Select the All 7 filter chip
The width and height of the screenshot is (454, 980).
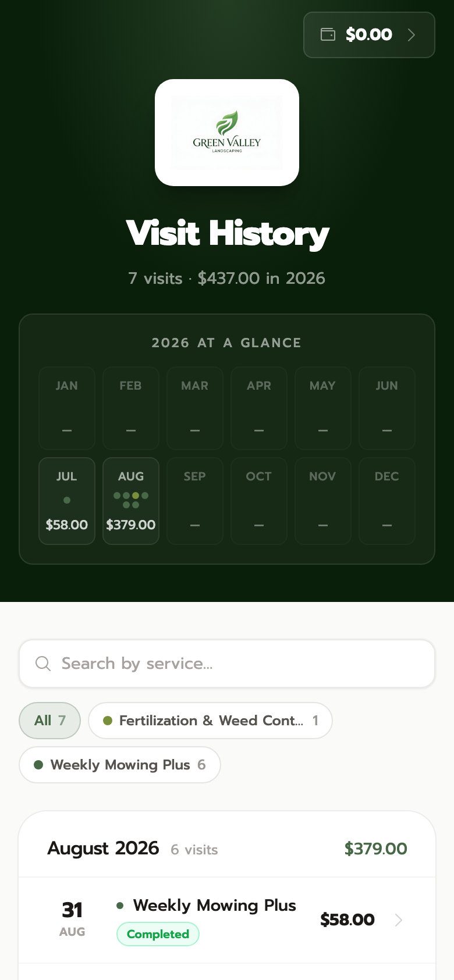point(50,721)
